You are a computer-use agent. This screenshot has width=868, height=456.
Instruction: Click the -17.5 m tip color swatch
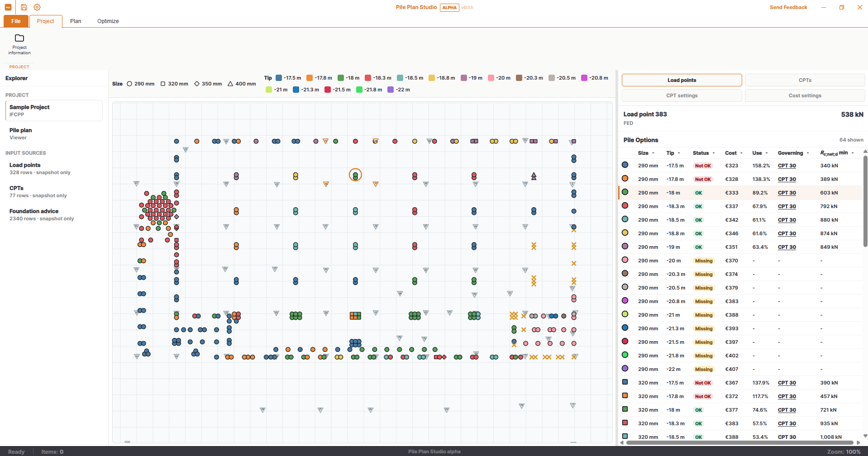point(279,78)
